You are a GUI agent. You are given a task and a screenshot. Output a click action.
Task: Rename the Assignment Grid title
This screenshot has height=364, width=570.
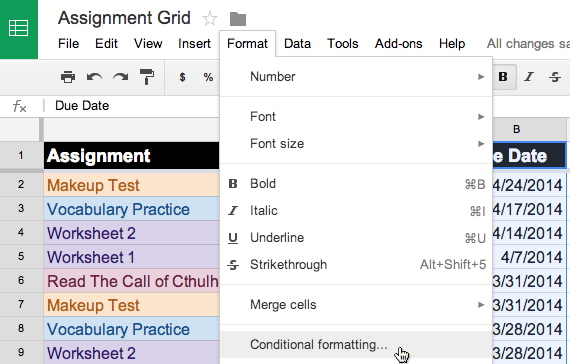(124, 18)
